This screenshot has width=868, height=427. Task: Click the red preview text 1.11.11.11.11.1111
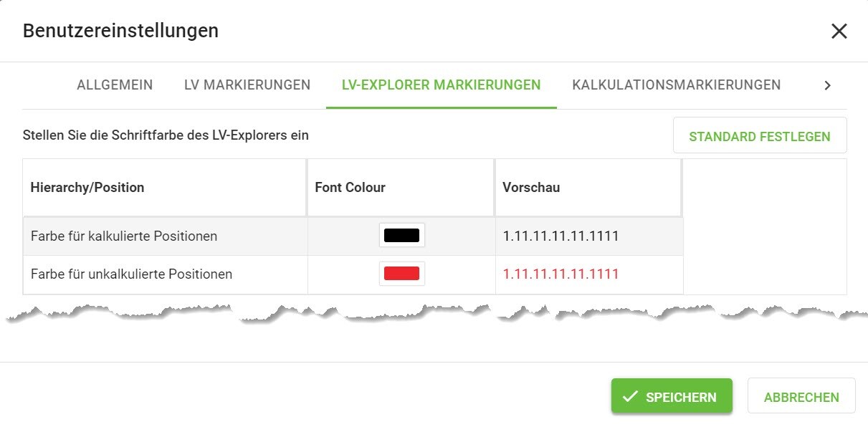click(561, 274)
